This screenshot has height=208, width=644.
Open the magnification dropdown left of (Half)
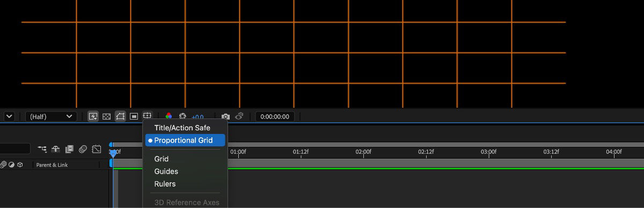click(x=9, y=116)
